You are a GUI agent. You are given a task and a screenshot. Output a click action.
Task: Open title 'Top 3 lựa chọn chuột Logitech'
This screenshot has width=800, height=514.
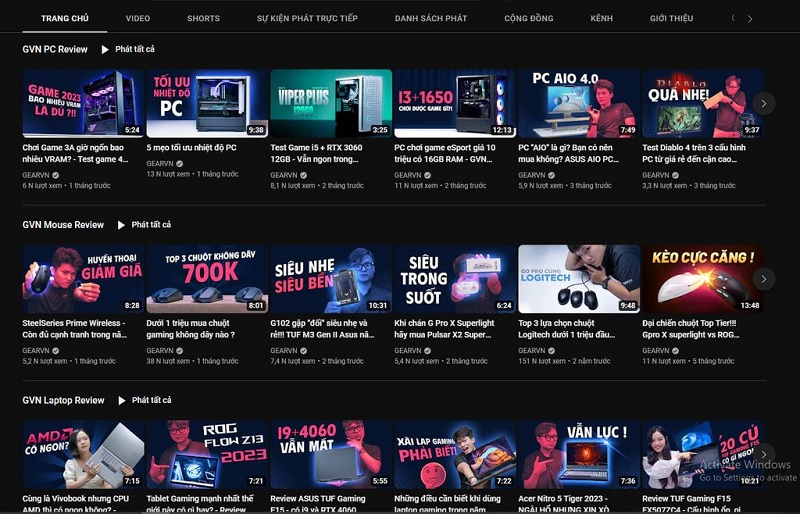(567, 329)
